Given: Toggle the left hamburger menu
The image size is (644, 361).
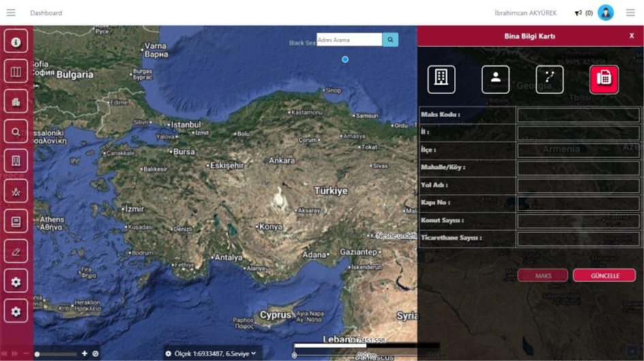Looking at the screenshot, I should point(11,13).
